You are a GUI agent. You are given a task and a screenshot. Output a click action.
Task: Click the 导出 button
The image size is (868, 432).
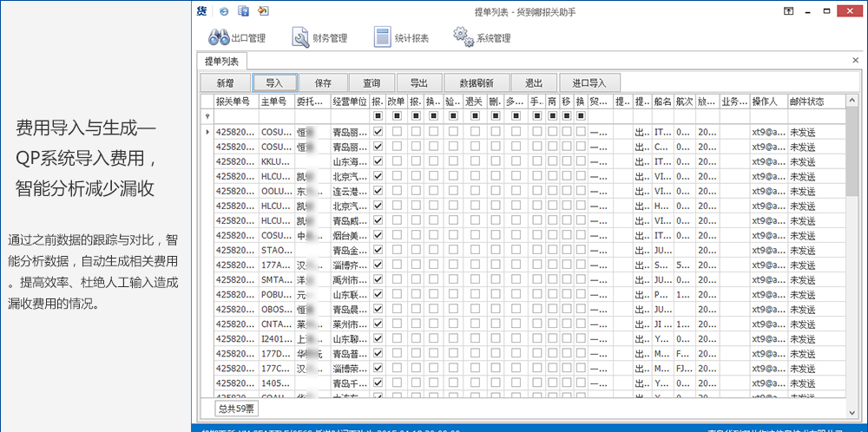pos(419,83)
